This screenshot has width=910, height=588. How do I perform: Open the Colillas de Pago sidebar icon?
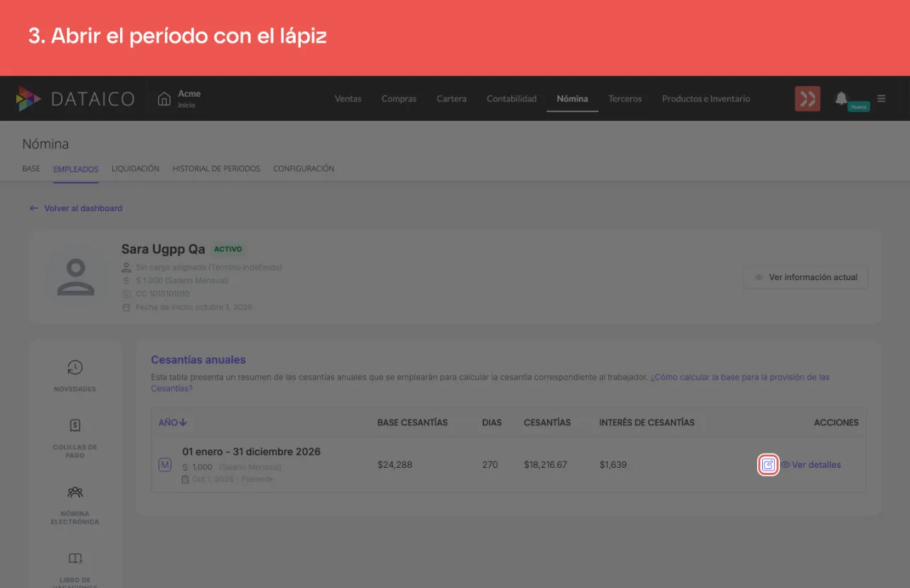coord(75,426)
